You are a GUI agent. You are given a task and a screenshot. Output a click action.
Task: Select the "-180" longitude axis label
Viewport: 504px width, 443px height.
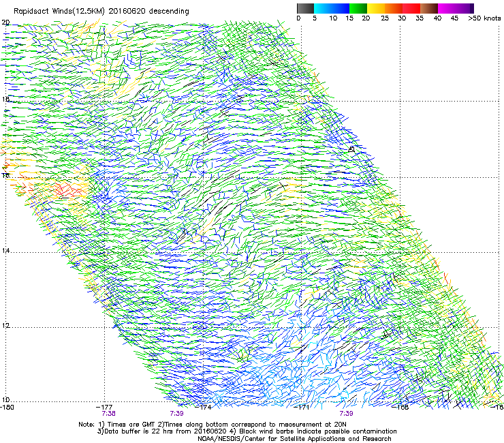(7, 407)
